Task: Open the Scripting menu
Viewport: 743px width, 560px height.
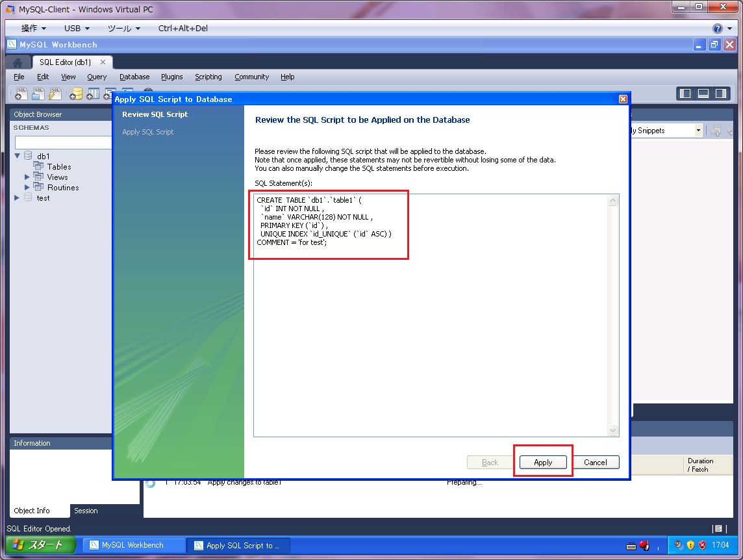Action: [208, 77]
